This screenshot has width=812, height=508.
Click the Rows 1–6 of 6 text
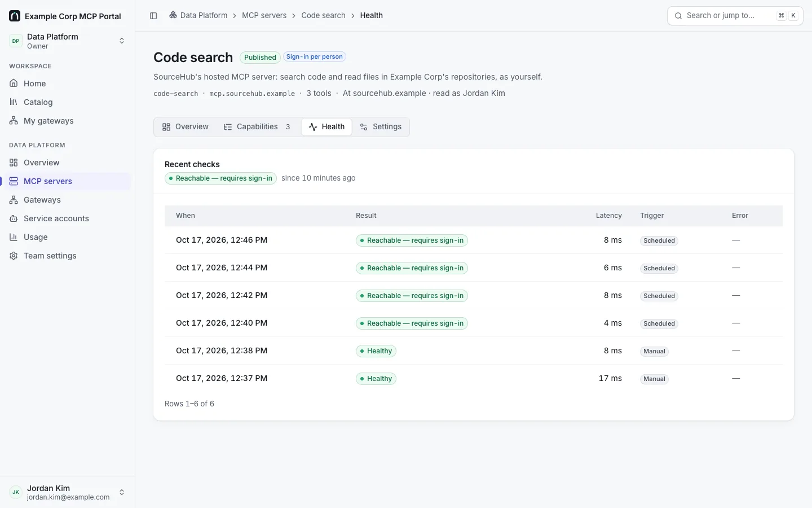189,404
